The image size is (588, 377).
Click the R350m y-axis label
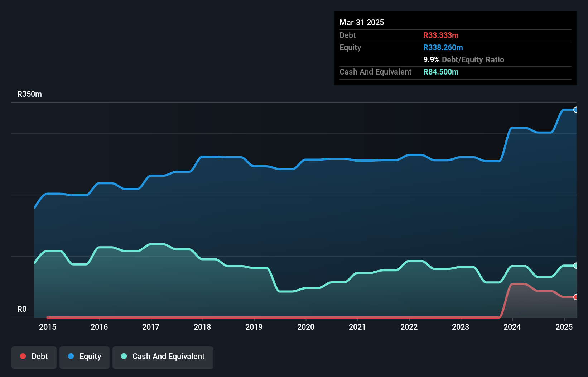30,94
